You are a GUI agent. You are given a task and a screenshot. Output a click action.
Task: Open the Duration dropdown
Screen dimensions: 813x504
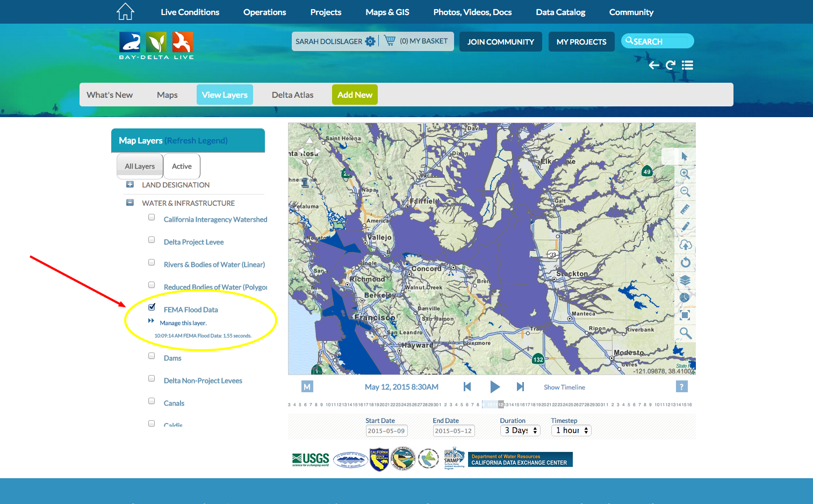point(520,430)
